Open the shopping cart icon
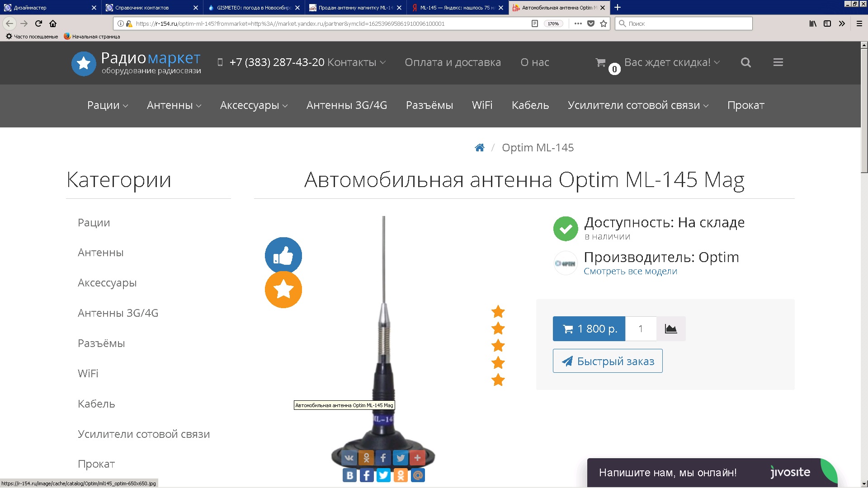This screenshot has height=488, width=868. point(600,62)
